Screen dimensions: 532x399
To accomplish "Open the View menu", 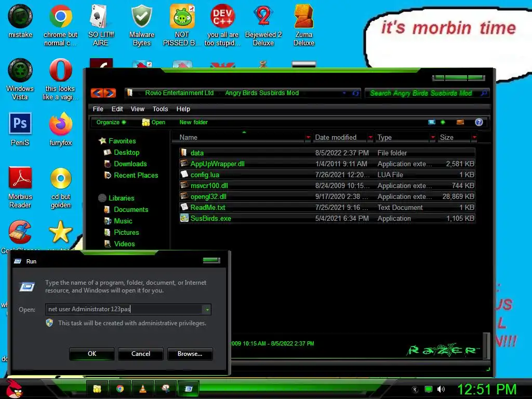I will tap(137, 109).
